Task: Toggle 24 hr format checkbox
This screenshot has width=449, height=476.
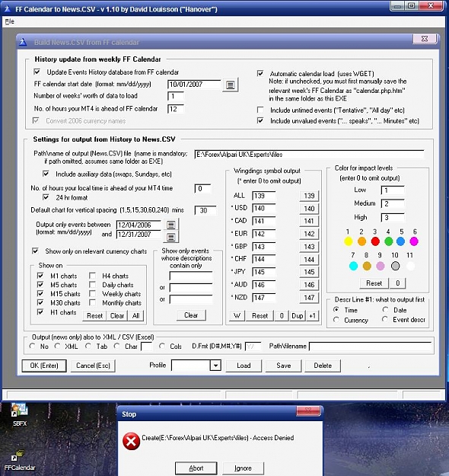Action: (46, 197)
